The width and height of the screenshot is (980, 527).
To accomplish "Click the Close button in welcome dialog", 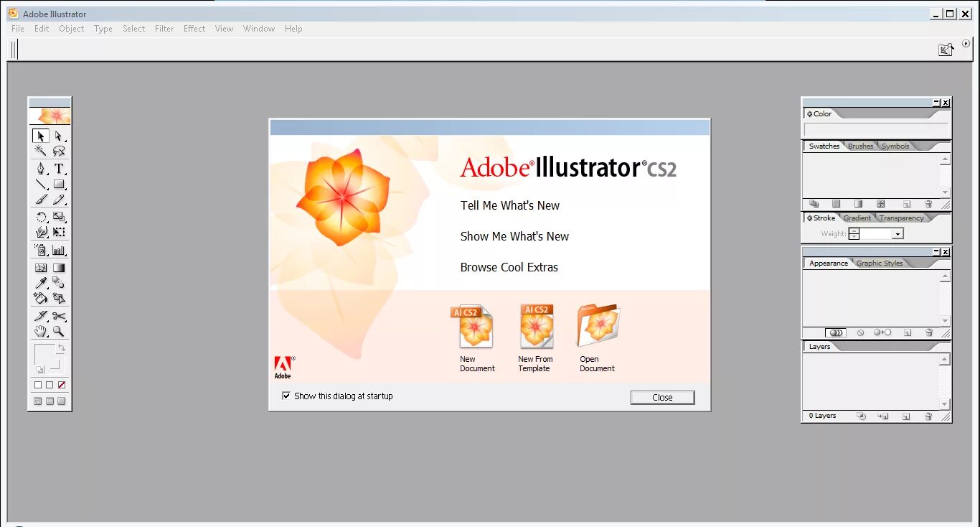I will [662, 398].
